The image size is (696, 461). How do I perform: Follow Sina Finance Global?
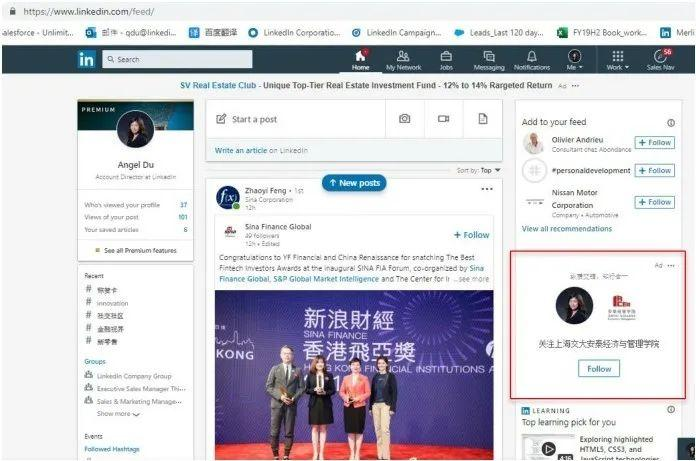471,235
